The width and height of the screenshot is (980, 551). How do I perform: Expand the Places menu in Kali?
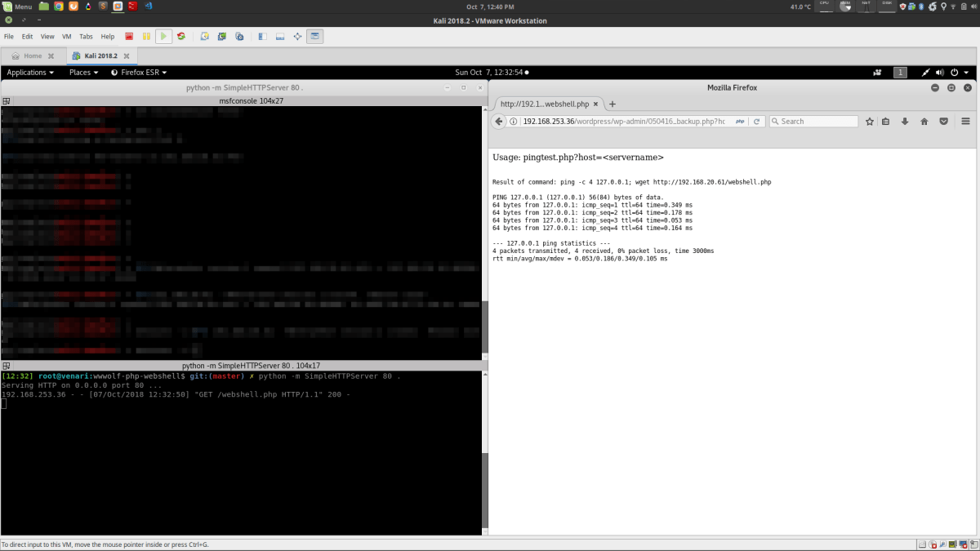click(84, 73)
